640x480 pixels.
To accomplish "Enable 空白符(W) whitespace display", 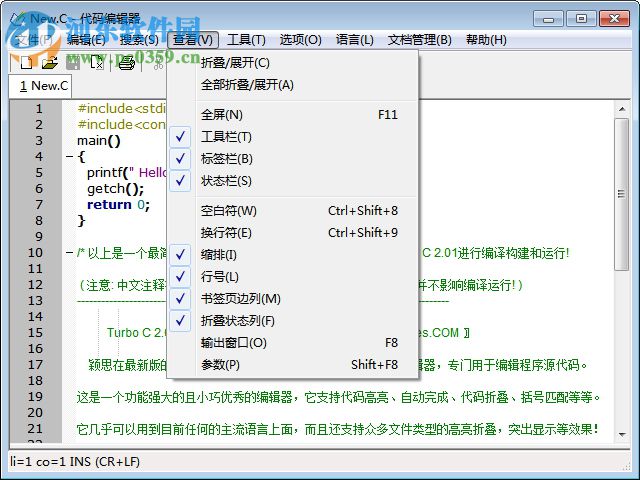I will [292, 211].
